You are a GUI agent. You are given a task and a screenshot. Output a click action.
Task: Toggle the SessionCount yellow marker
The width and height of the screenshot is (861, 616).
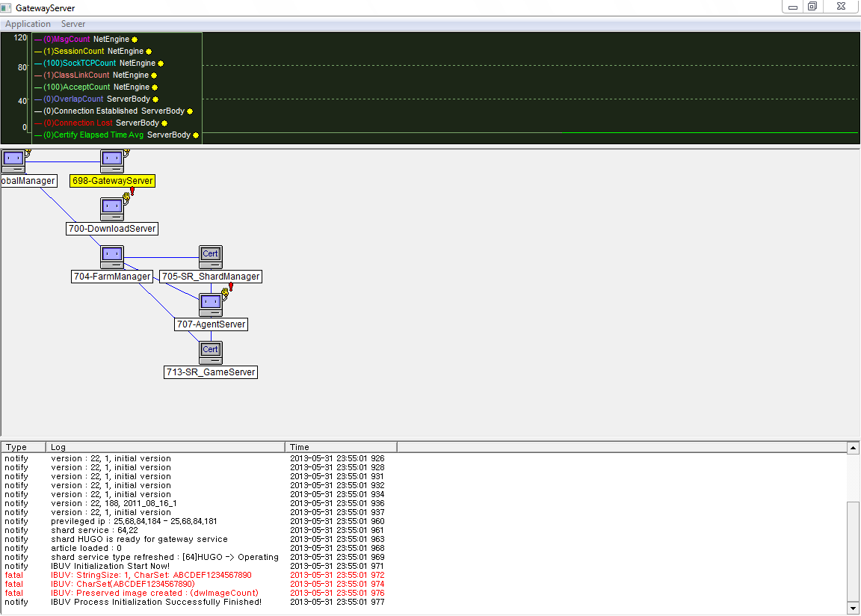(x=149, y=52)
